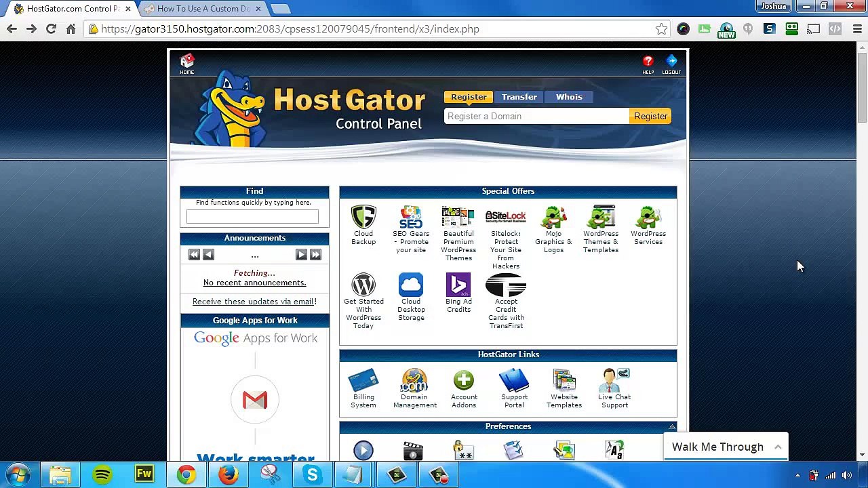Open Firefox from the taskbar

pyautogui.click(x=229, y=475)
